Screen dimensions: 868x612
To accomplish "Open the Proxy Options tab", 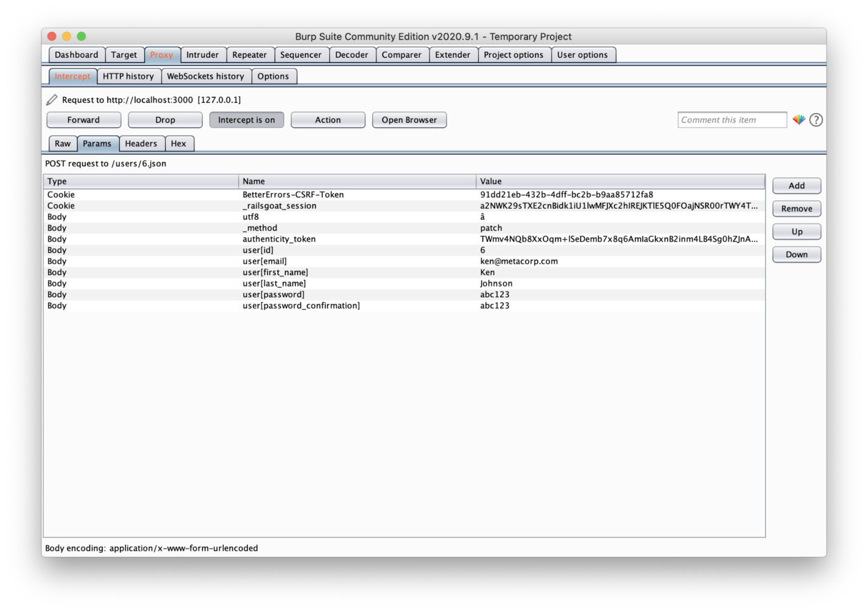I will pos(274,76).
